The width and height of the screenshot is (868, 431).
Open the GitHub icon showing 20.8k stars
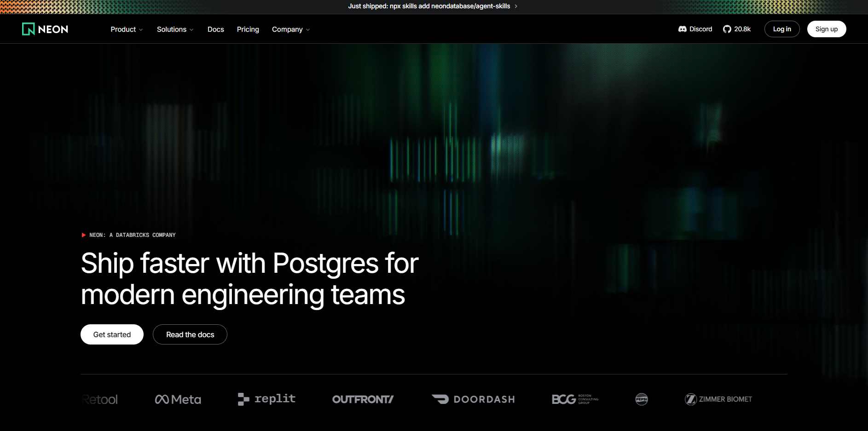coord(727,29)
